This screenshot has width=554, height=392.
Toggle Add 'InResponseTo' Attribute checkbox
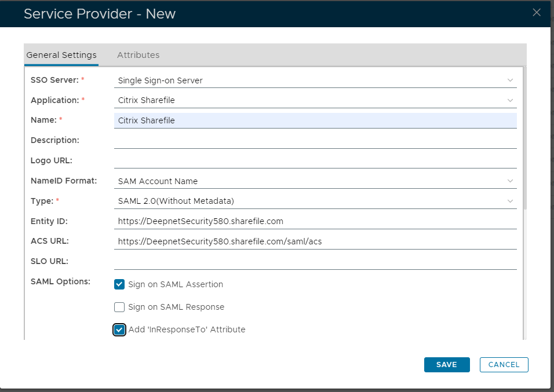[119, 329]
